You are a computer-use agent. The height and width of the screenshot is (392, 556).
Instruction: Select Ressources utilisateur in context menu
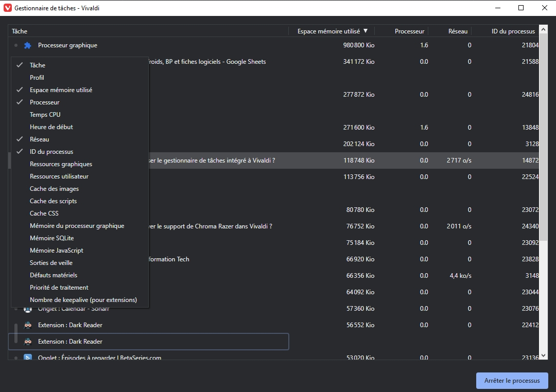[80, 176]
